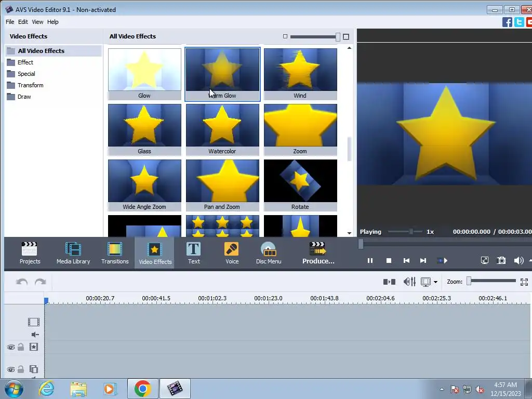Image resolution: width=532 pixels, height=399 pixels.
Task: Click the next scene playback icon
Action: 442,261
